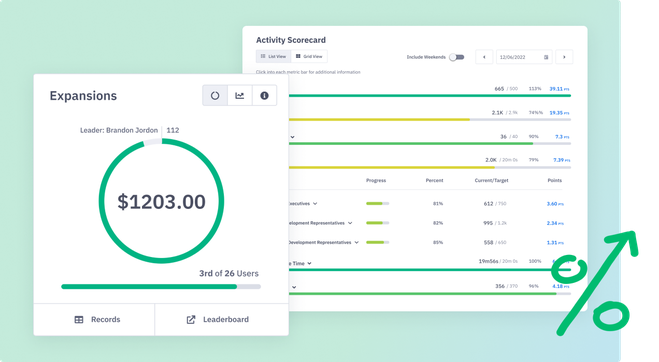The image size is (659, 362).
Task: Click the 995 / 1.2k value
Action: (495, 223)
